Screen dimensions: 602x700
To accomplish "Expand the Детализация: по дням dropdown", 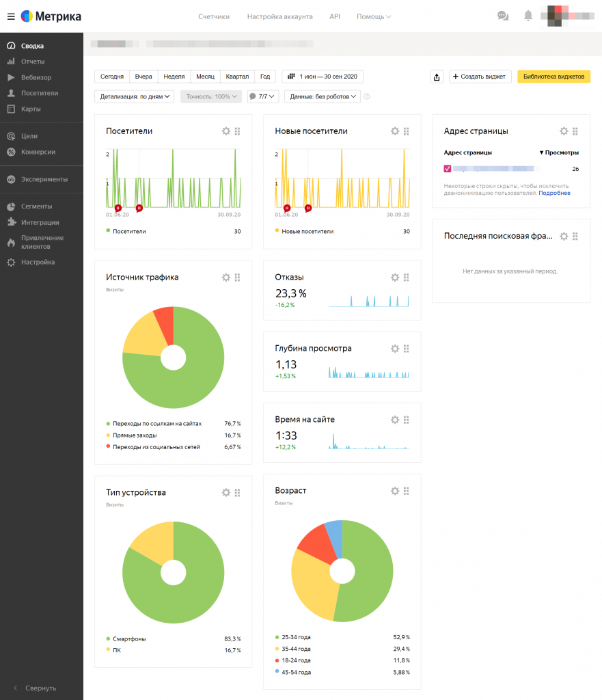I will (135, 96).
